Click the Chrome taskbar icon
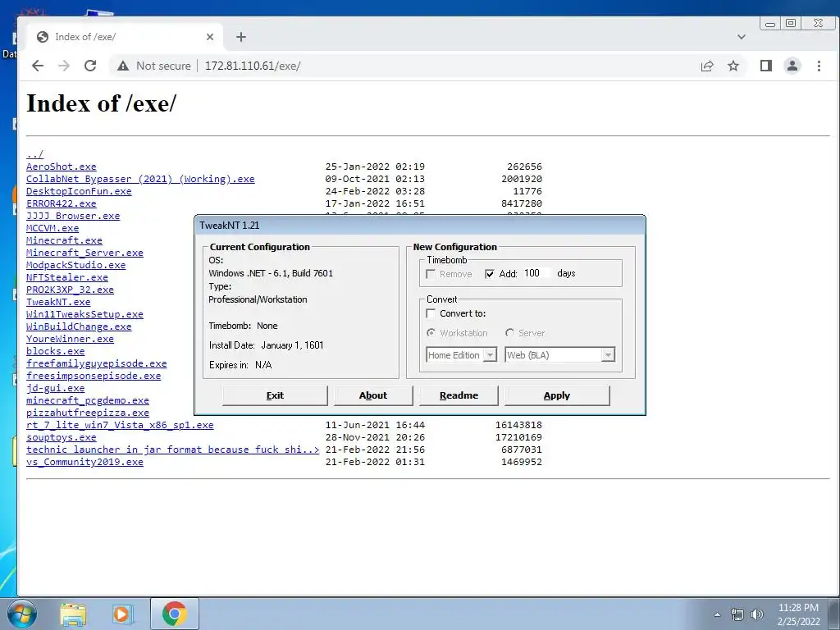The image size is (840, 630). pyautogui.click(x=174, y=614)
